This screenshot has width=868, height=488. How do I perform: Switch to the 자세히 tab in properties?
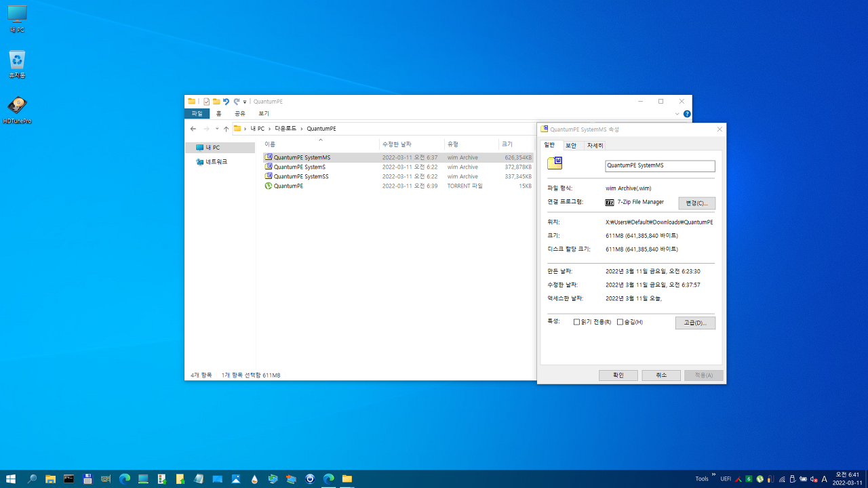click(x=595, y=145)
